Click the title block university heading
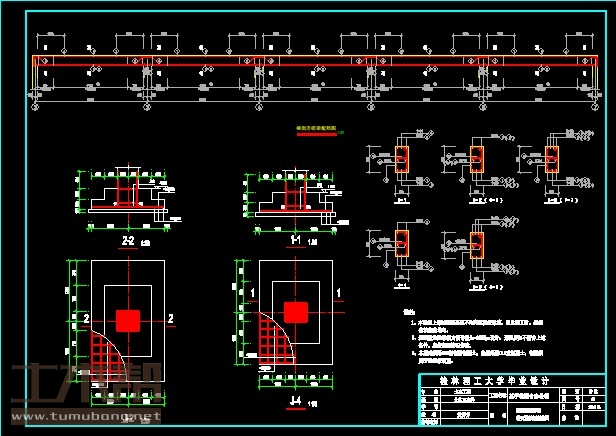 [510, 381]
